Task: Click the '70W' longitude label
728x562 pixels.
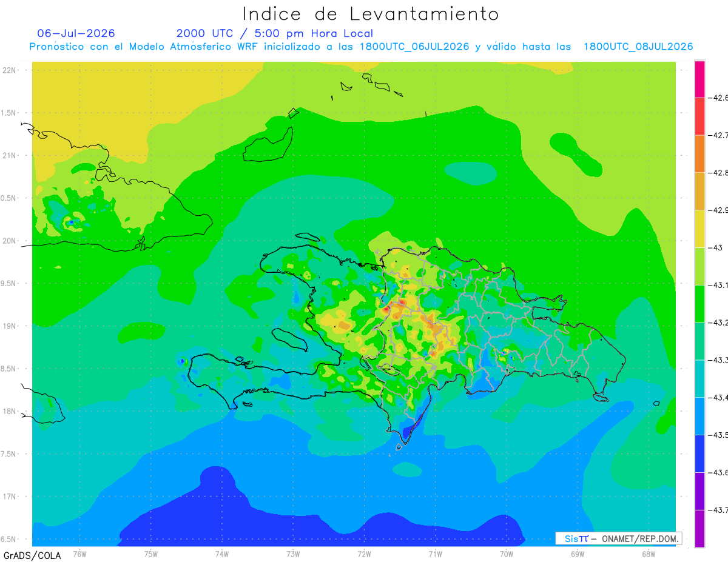Action: pos(507,554)
